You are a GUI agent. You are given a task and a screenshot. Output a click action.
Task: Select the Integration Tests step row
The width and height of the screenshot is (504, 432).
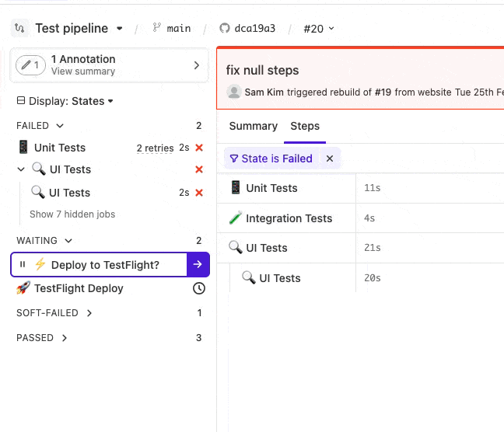(289, 218)
